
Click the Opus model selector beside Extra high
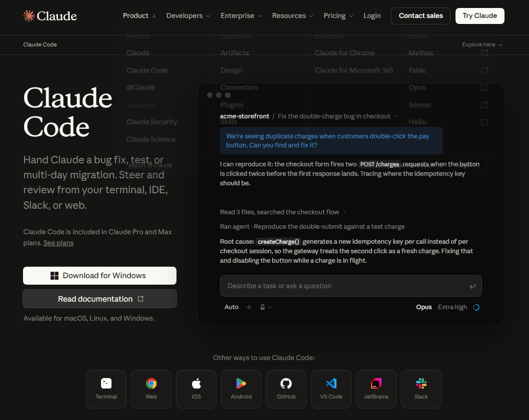[423, 307]
